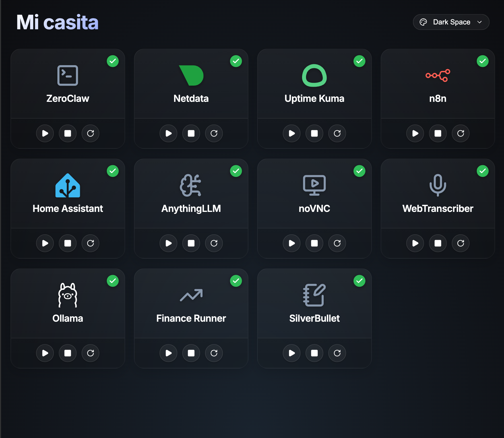Viewport: 504px width, 438px height.
Task: Restart the SilverBullet service
Action: point(337,353)
